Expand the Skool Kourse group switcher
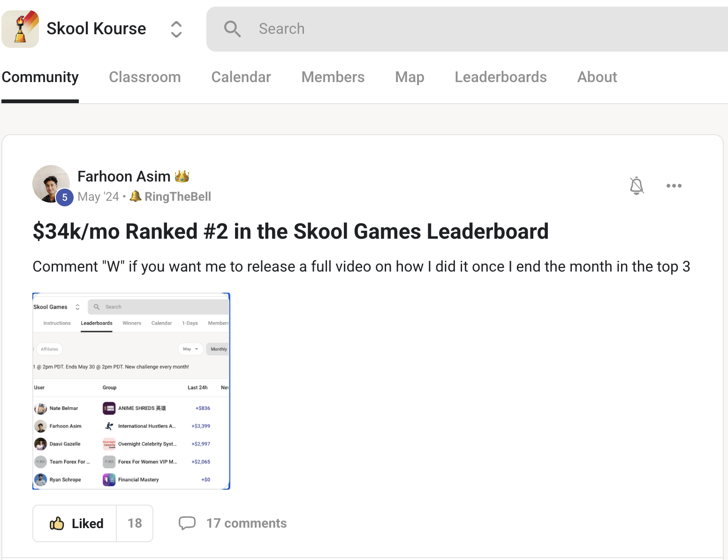Screen dimensions: 728x560 pos(176,29)
